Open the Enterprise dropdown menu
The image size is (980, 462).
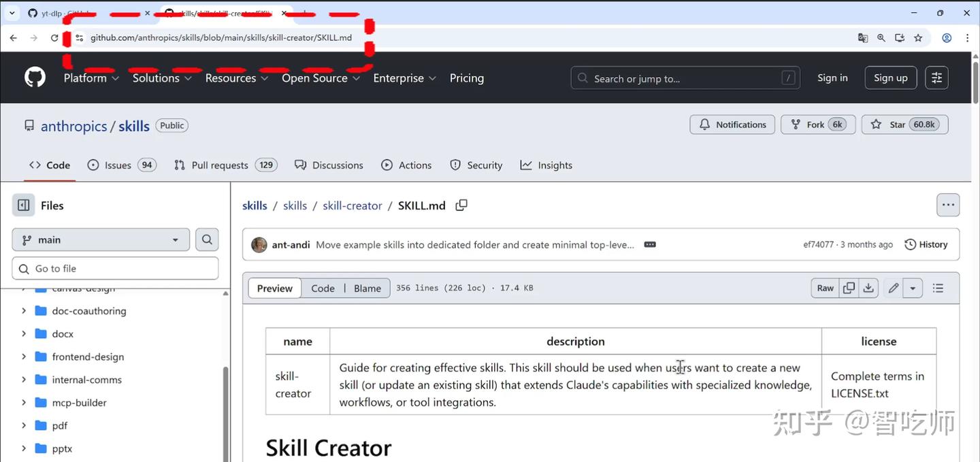[x=405, y=78]
